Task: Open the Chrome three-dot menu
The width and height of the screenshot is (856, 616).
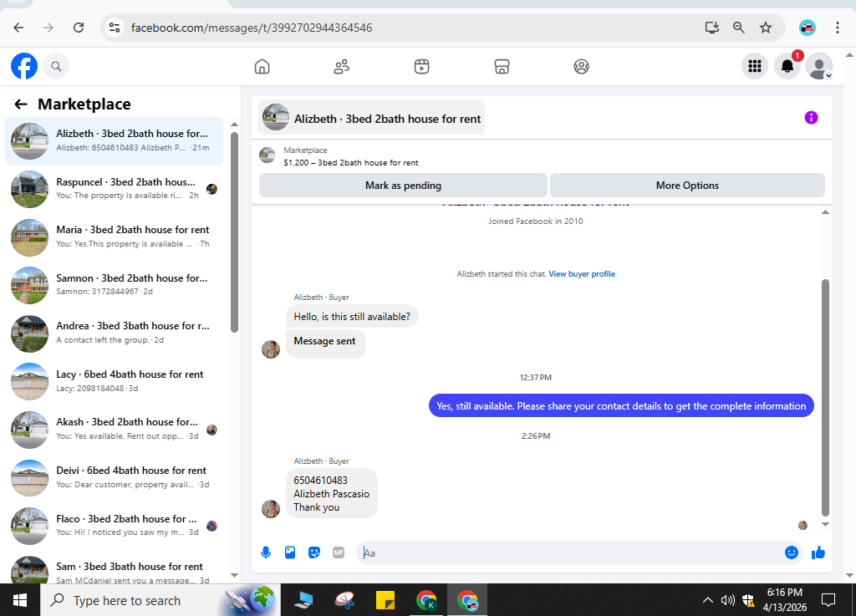Action: (838, 28)
